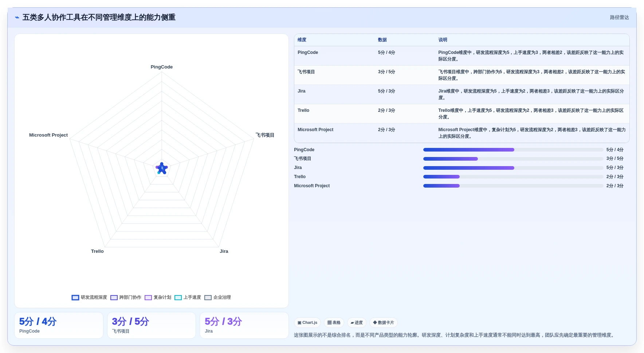Click 5分 / 3分 in the Jira table row
This screenshot has width=644, height=353.
tap(386, 91)
